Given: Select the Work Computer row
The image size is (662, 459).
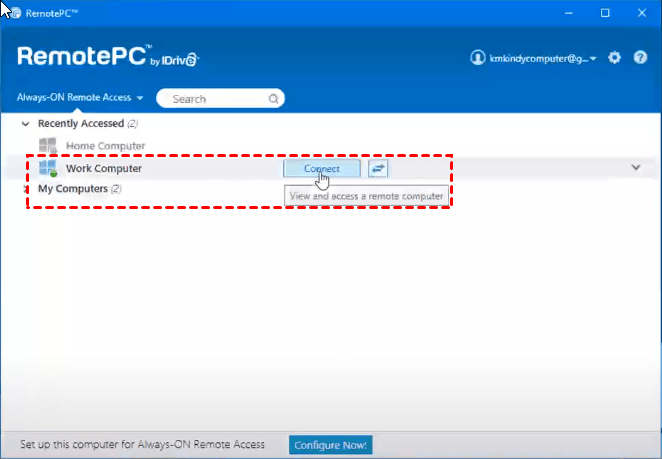Looking at the screenshot, I should coord(331,168).
